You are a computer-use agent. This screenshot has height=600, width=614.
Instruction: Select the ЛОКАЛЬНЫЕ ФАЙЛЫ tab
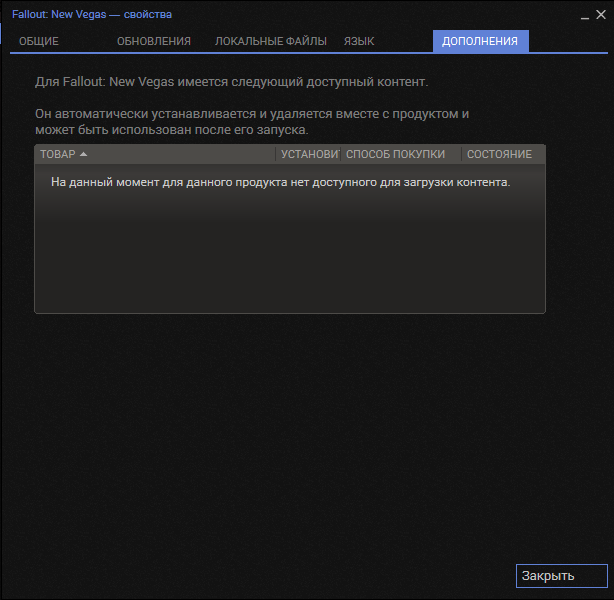[271, 41]
